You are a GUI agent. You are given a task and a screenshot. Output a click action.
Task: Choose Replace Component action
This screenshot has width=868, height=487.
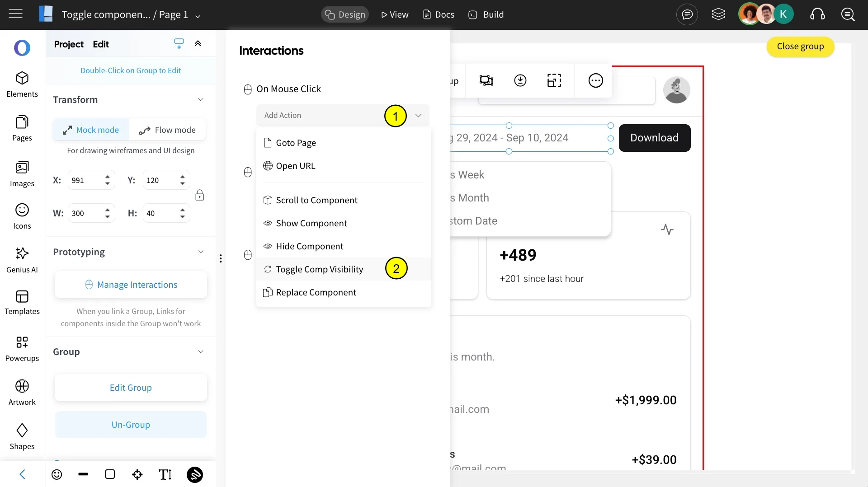click(x=344, y=292)
